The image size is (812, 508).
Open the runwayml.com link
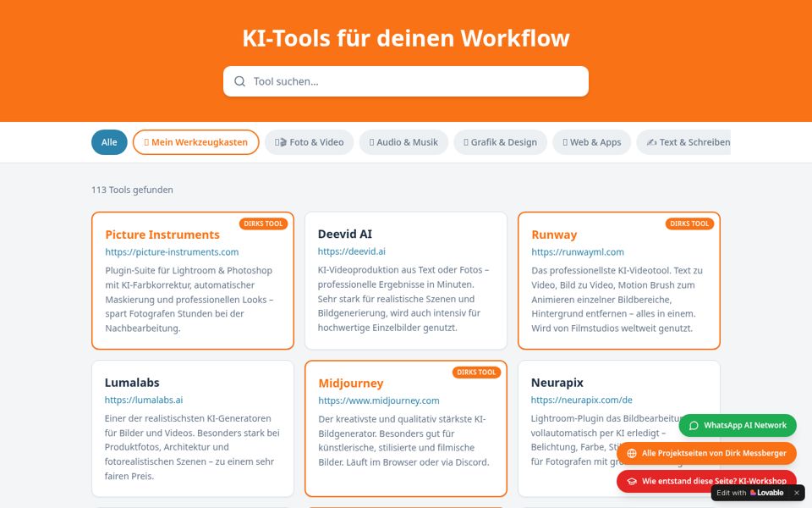pos(578,252)
